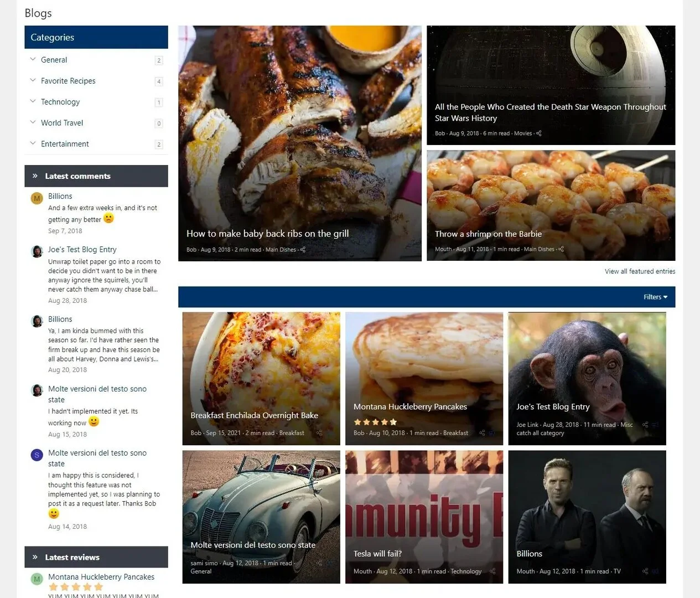
Task: Select the Technology category
Action: point(60,102)
